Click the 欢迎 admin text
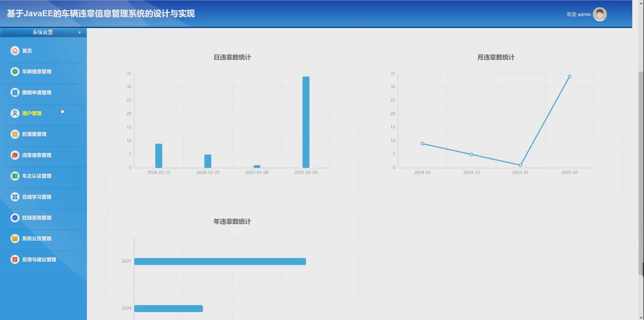Screen dimensions: 644x320 (x=579, y=14)
